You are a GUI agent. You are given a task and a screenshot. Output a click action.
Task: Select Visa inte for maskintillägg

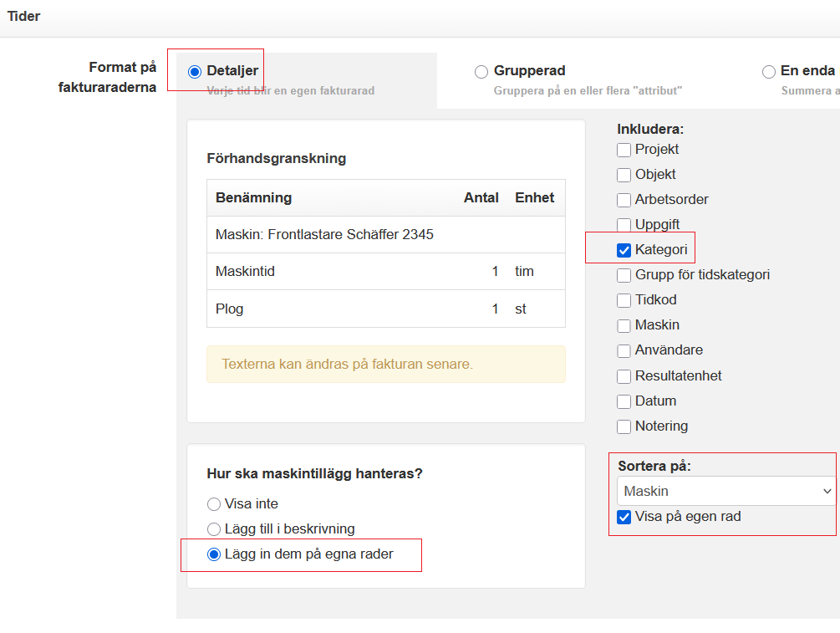pos(214,504)
